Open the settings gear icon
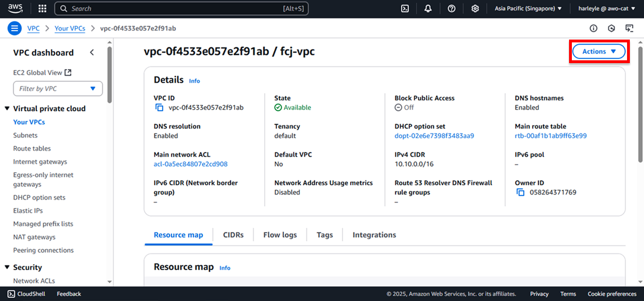Image resolution: width=644 pixels, height=301 pixels. click(x=475, y=8)
